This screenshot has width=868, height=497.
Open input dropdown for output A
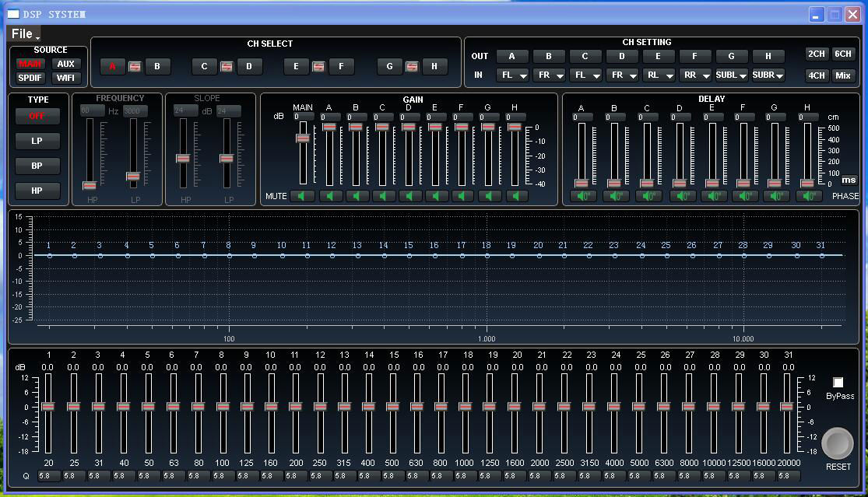click(x=512, y=75)
